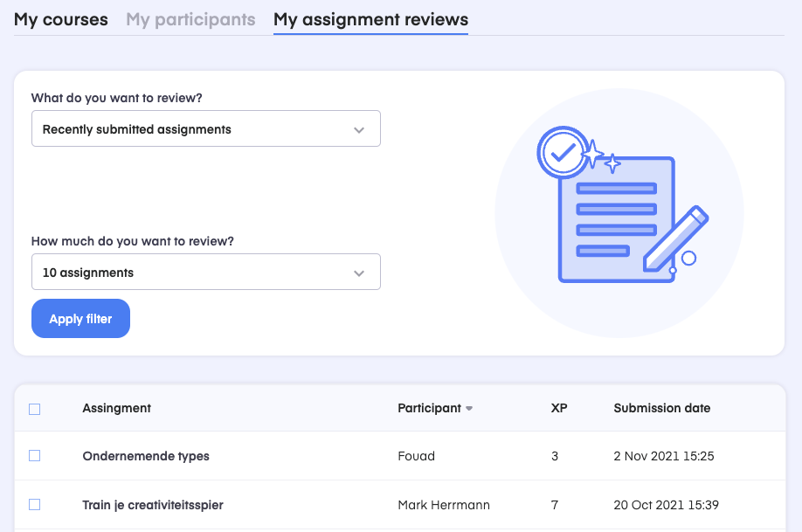Select participant Mark Herrmann

(x=444, y=505)
